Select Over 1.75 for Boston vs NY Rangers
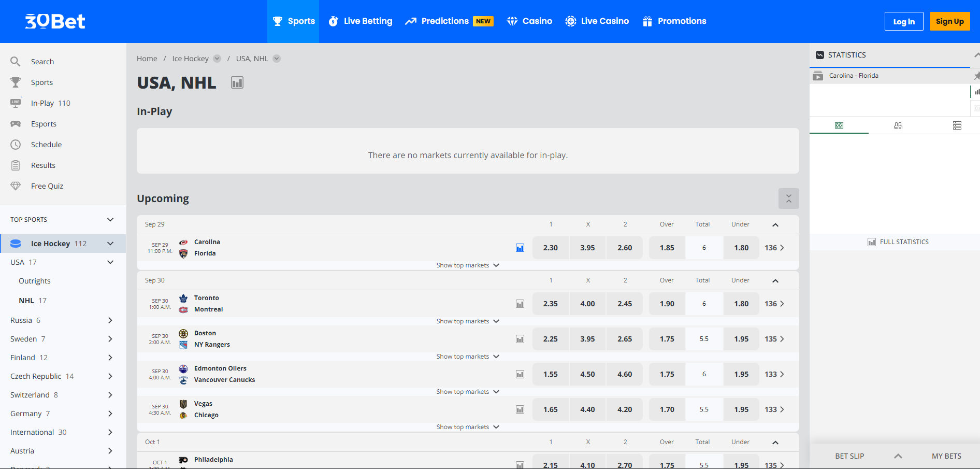The image size is (980, 469). pyautogui.click(x=667, y=339)
